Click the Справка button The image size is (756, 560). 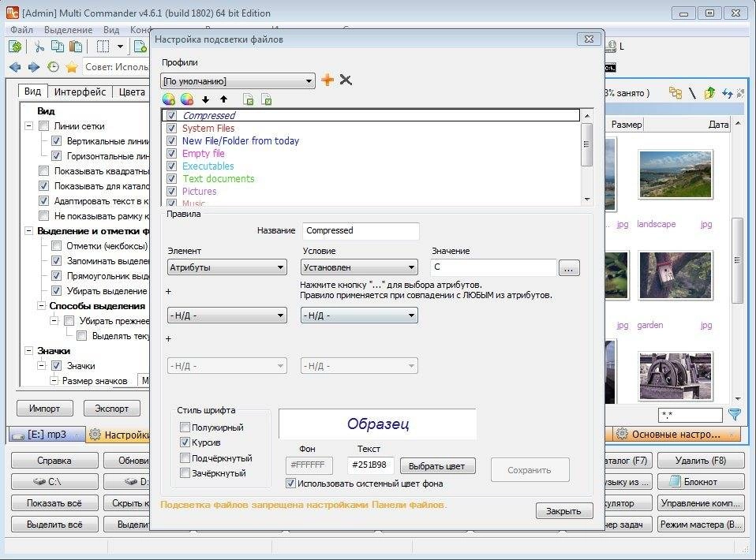[x=54, y=461]
